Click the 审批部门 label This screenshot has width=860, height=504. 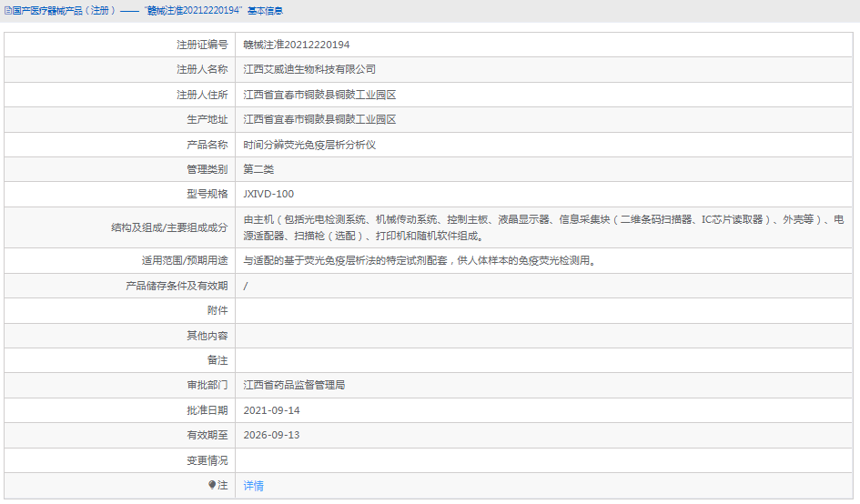(x=207, y=385)
